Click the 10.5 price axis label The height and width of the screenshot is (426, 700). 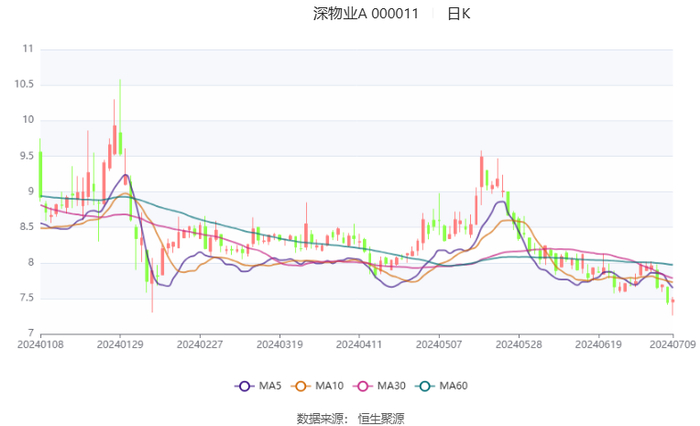[24, 84]
